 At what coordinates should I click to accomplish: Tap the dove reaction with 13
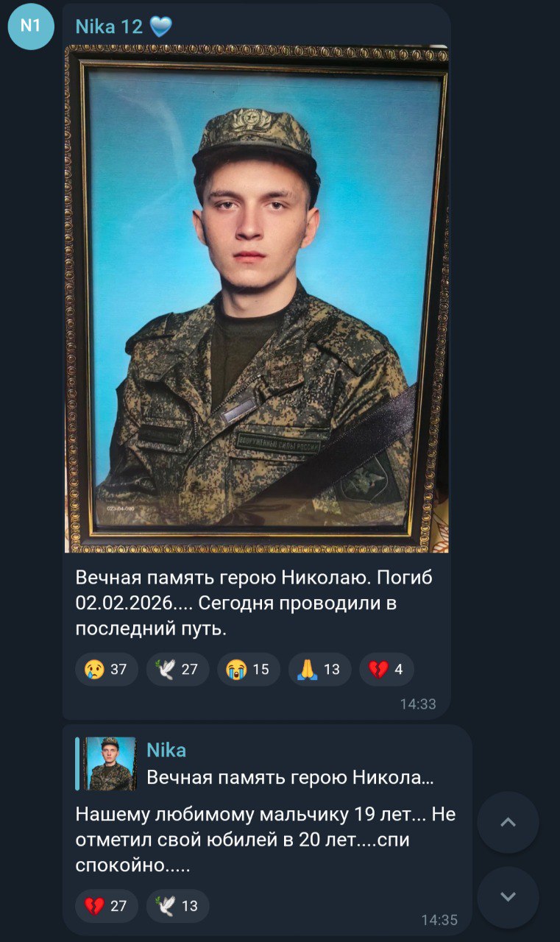(177, 906)
